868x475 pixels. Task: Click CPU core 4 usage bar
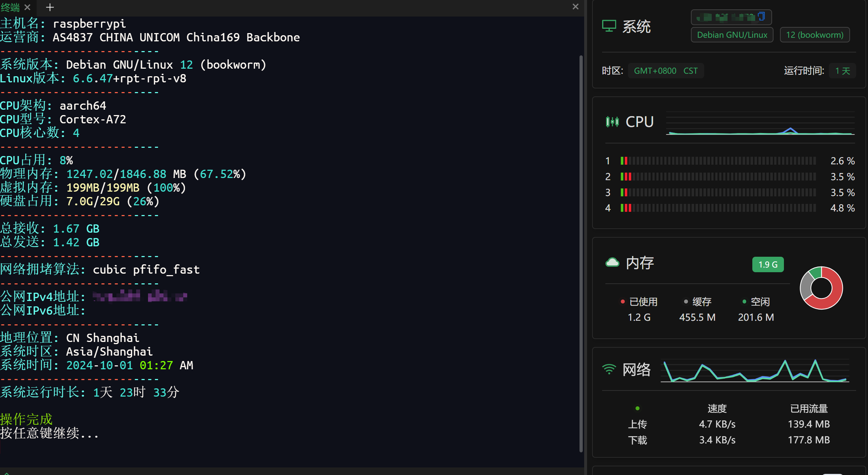pos(719,208)
